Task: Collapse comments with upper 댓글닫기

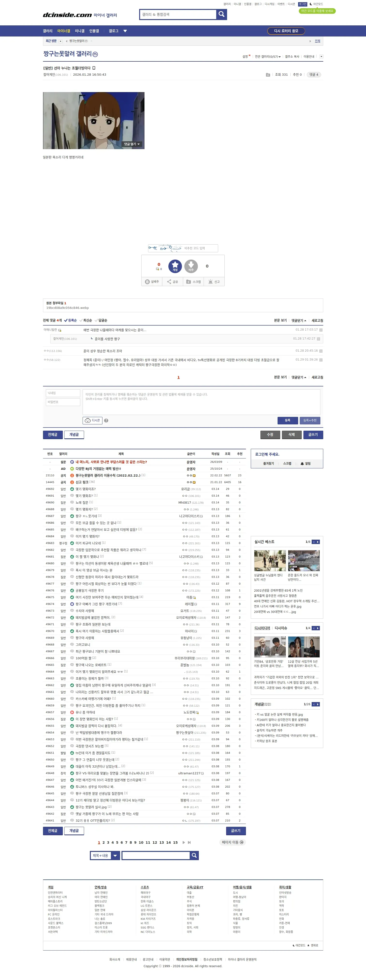Action: (299, 320)
